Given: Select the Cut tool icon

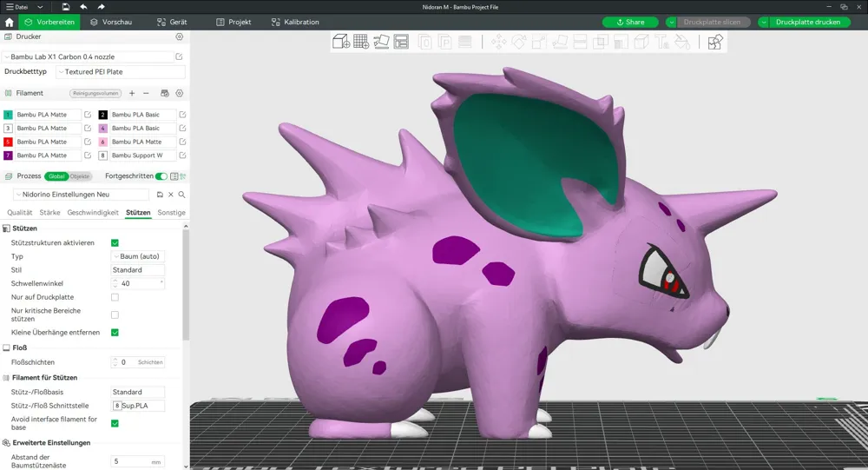Looking at the screenshot, I should point(580,42).
